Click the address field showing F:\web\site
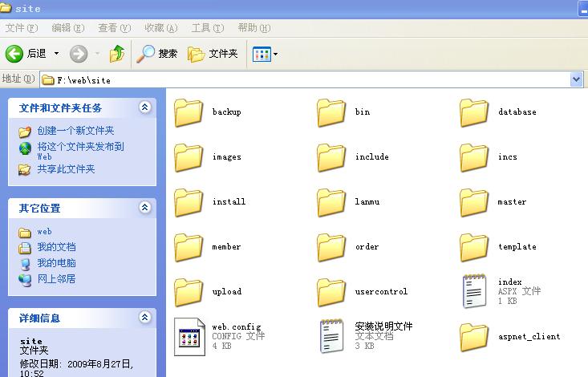The image size is (588, 377). point(305,79)
